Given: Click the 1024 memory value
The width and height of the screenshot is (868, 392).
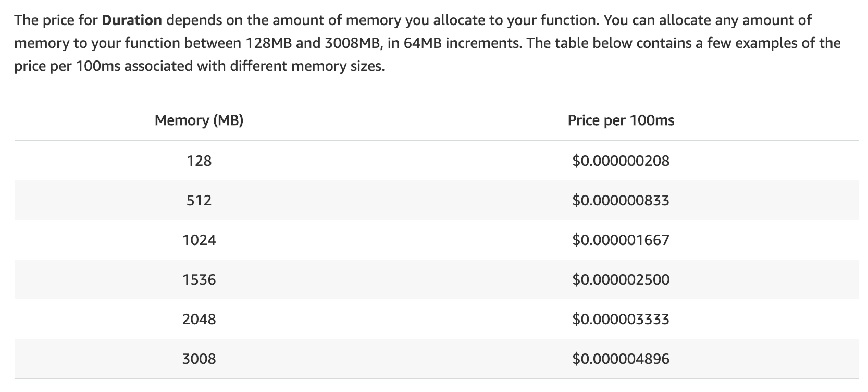Looking at the screenshot, I should click(199, 240).
